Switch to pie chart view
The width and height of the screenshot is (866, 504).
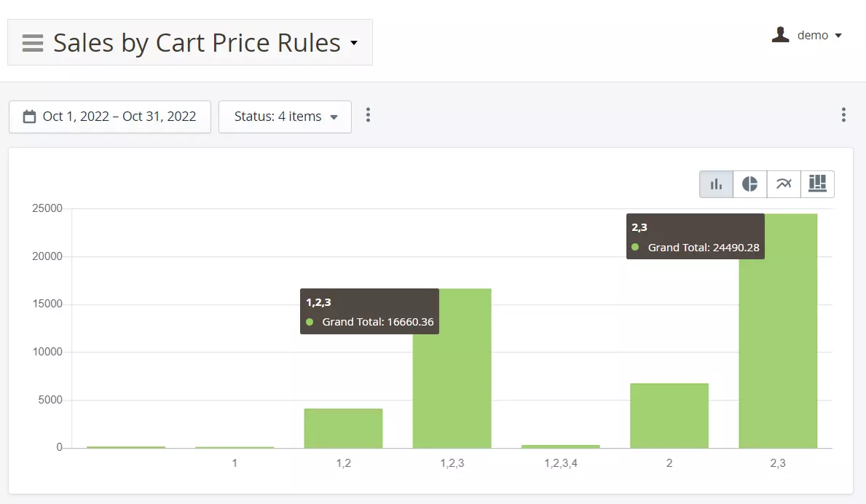(749, 184)
